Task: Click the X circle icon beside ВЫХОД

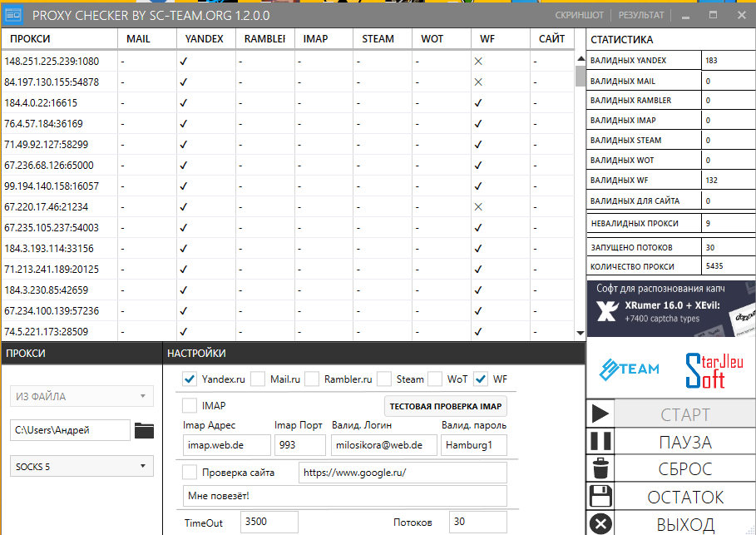Action: click(x=600, y=524)
